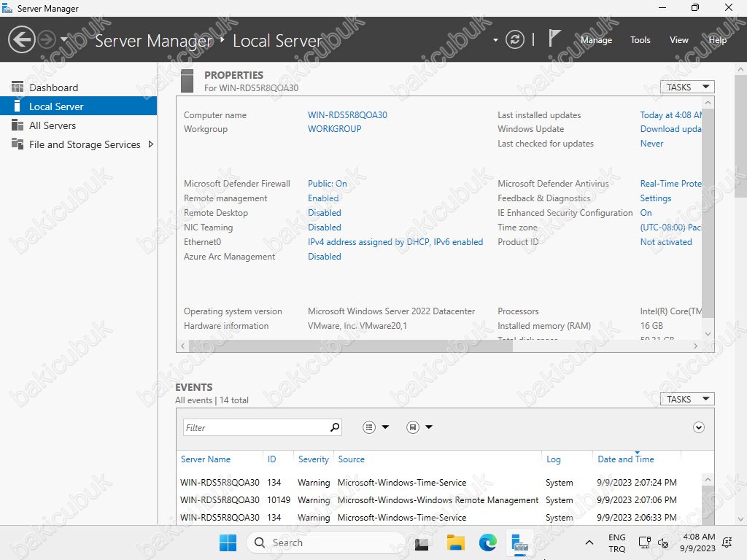Click the events Filter input field
The width and height of the screenshot is (747, 560).
pyautogui.click(x=255, y=427)
